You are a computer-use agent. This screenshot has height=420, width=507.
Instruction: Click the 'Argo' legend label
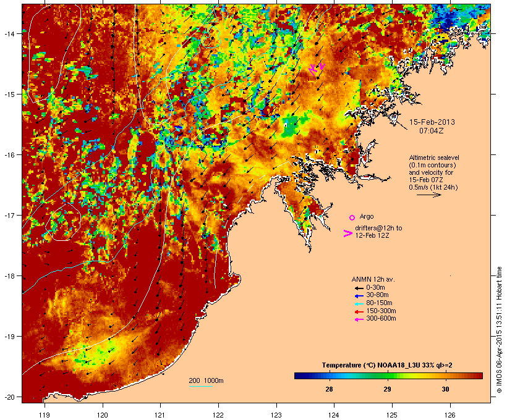pyautogui.click(x=367, y=216)
